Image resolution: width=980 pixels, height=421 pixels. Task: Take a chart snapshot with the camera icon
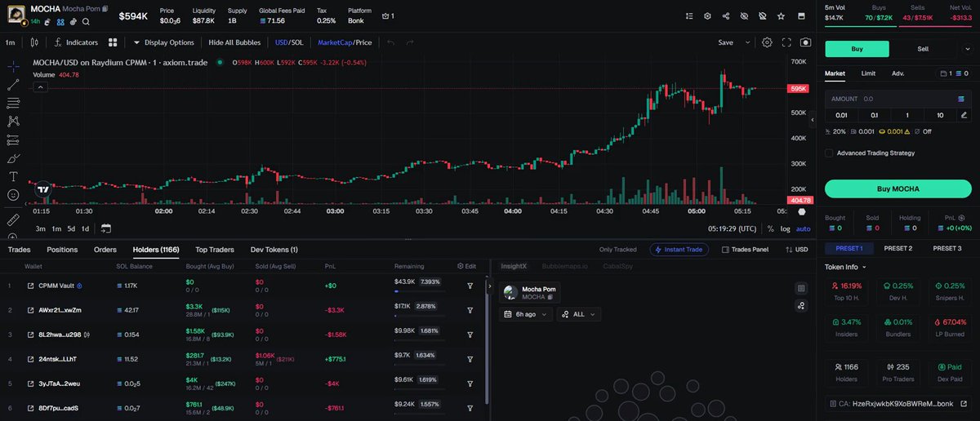tap(806, 42)
